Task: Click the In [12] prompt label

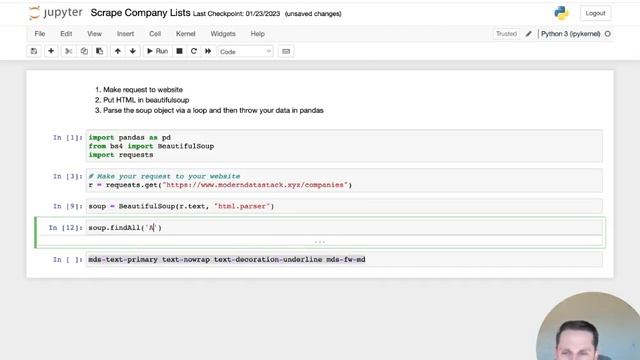Action: tap(65, 227)
